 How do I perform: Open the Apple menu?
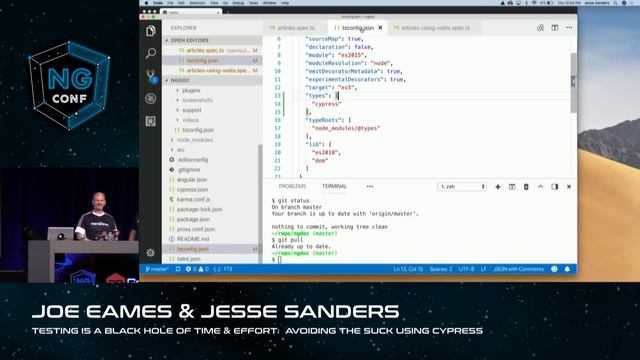pyautogui.click(x=146, y=3)
